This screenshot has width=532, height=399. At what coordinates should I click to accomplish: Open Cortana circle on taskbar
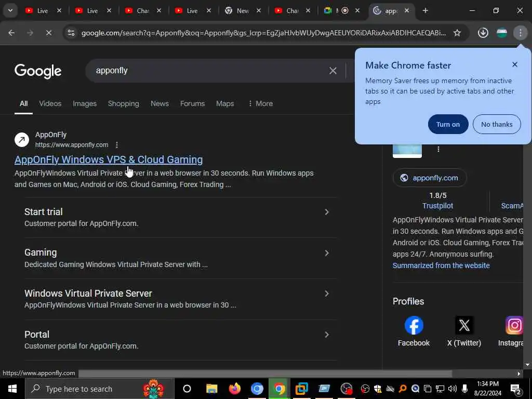point(187,389)
